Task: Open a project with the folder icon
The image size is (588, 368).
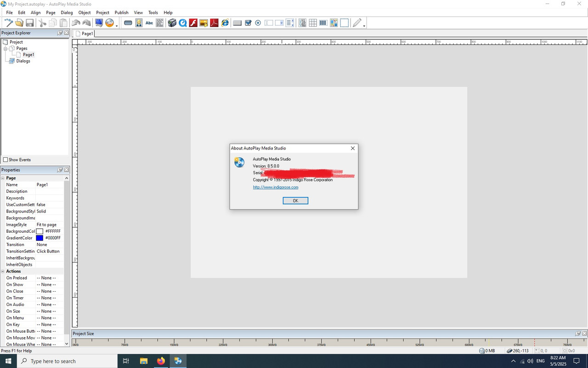Action: pos(19,23)
